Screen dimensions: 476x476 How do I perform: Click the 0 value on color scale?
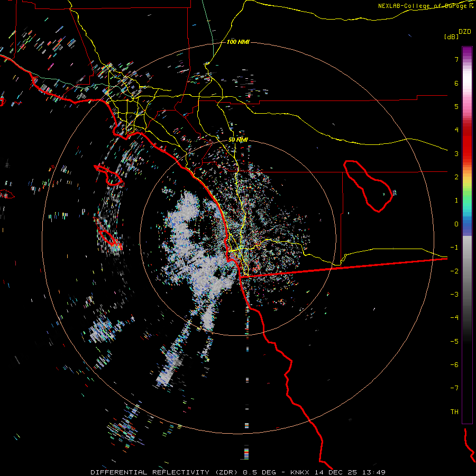pos(456,224)
